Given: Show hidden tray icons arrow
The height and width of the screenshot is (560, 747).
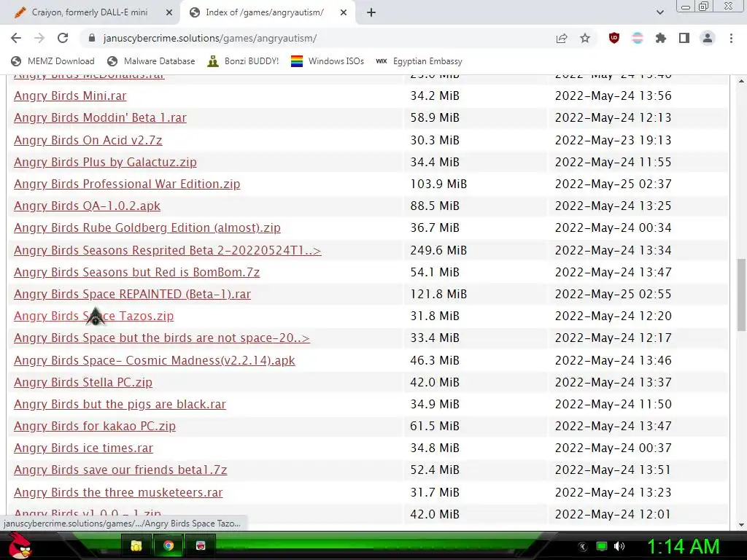Looking at the screenshot, I should 582,546.
